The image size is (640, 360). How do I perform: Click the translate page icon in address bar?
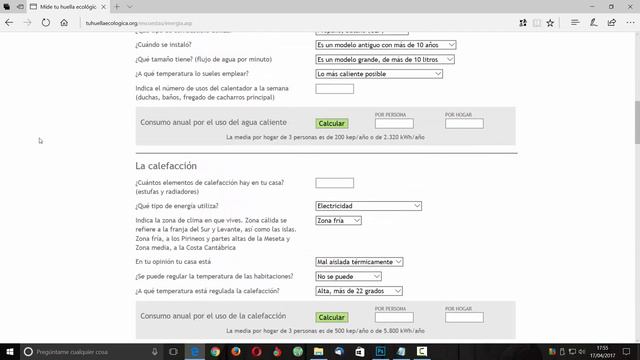click(x=523, y=23)
